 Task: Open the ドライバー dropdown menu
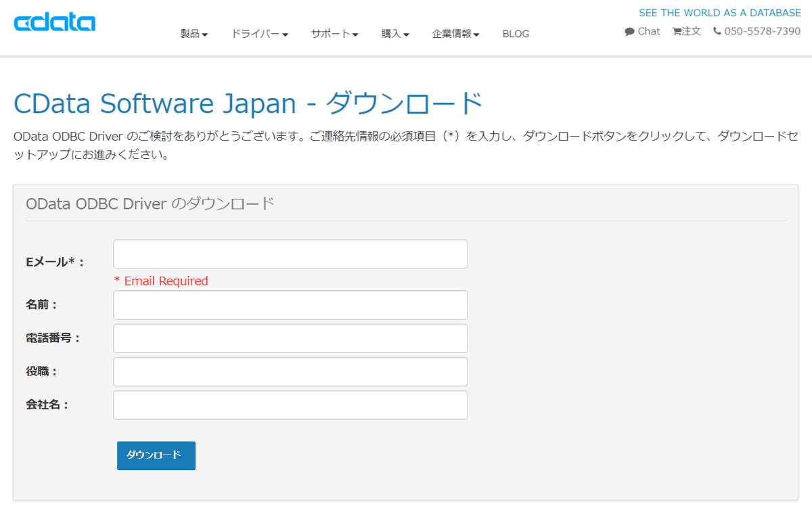pos(260,34)
